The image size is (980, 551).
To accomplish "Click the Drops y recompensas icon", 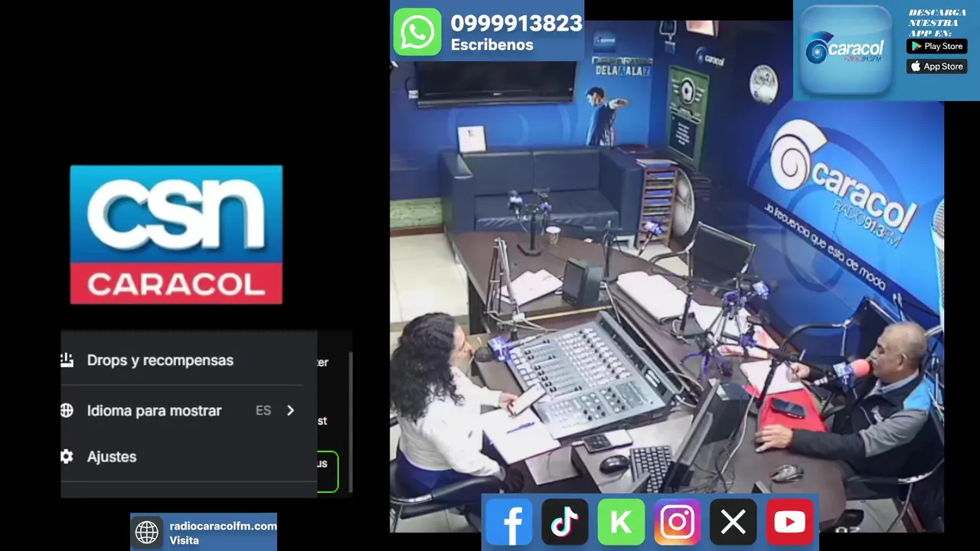I will coord(67,360).
